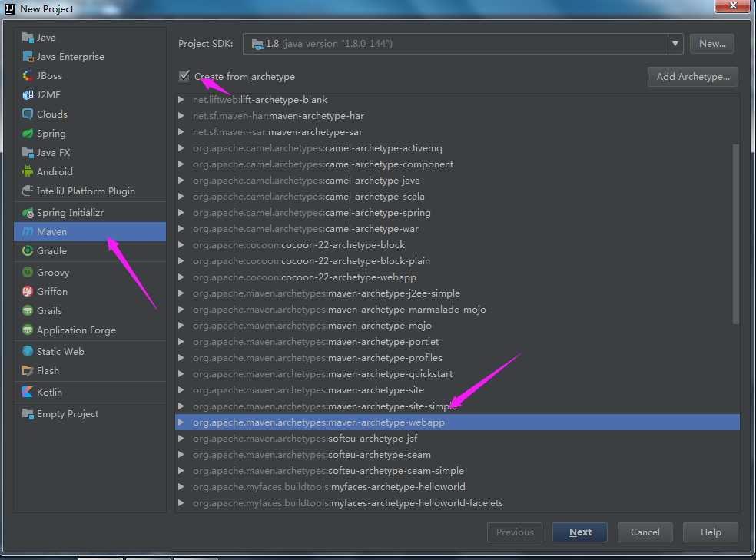Click the Empty Project icon
Image resolution: width=756 pixels, height=560 pixels.
pos(28,413)
